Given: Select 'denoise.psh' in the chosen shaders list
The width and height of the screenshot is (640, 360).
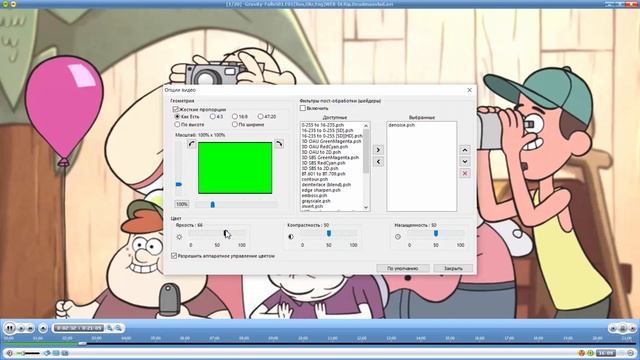Looking at the screenshot, I should click(402, 125).
